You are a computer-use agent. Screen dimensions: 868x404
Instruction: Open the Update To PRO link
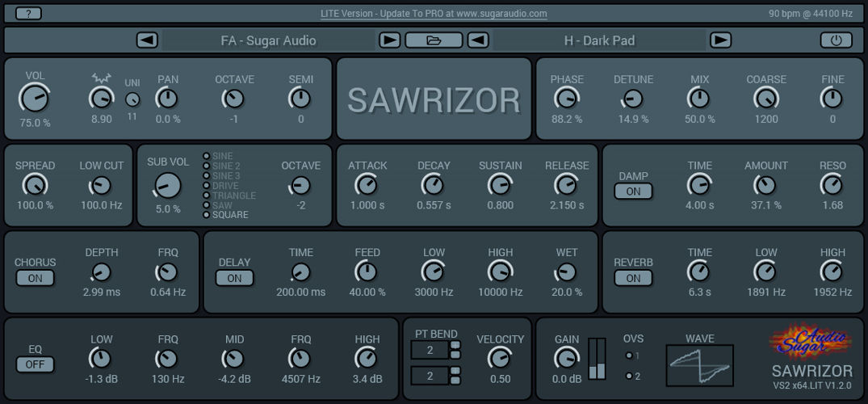pos(434,13)
